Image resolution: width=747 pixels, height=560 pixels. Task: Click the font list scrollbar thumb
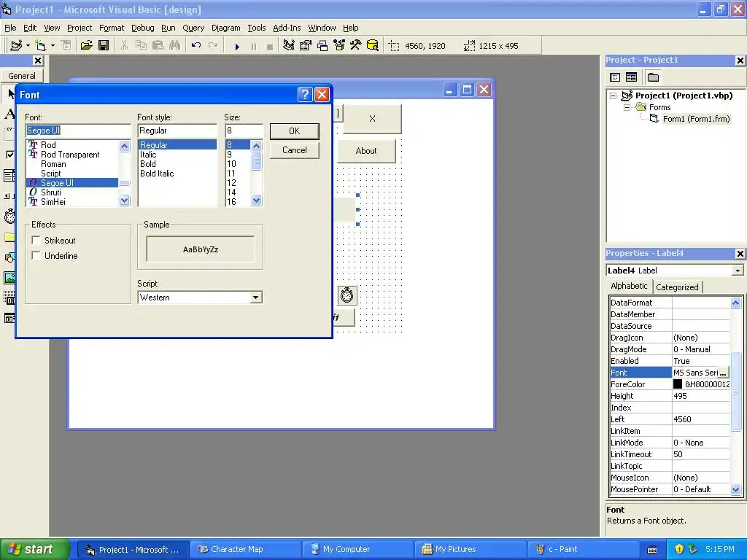click(124, 183)
